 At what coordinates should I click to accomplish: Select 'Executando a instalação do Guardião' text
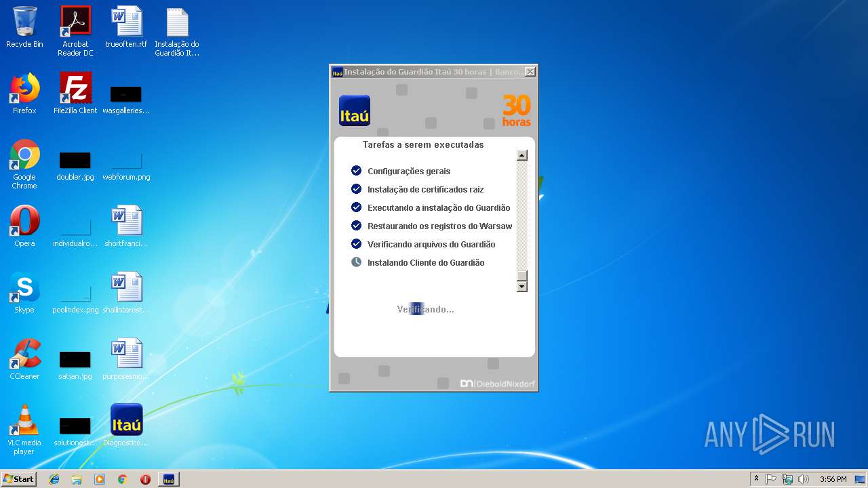click(439, 207)
